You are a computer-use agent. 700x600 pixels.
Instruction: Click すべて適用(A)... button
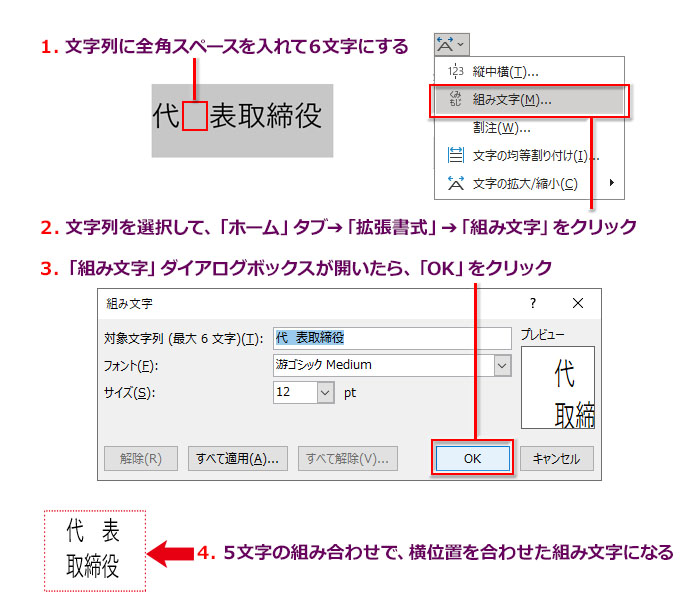point(238,458)
